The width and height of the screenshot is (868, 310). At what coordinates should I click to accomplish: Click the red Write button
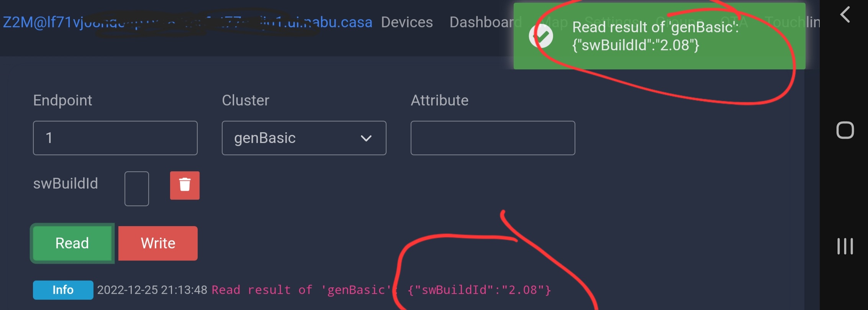[x=158, y=243]
